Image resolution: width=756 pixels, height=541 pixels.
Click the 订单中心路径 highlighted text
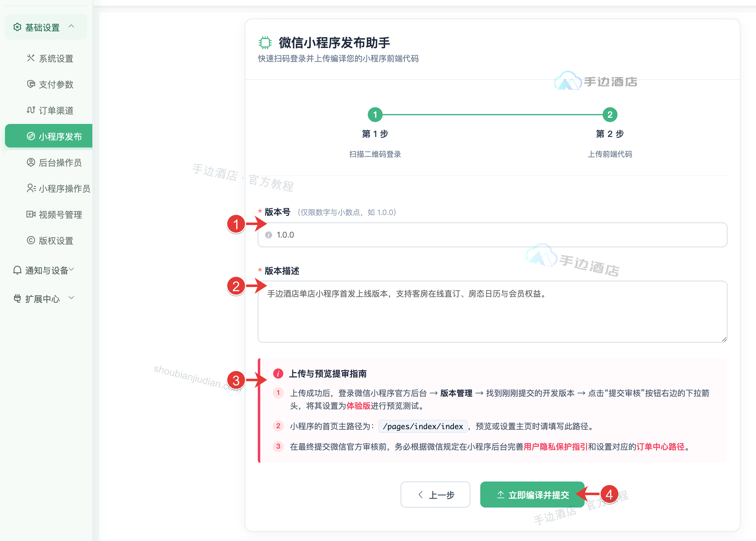coord(661,447)
